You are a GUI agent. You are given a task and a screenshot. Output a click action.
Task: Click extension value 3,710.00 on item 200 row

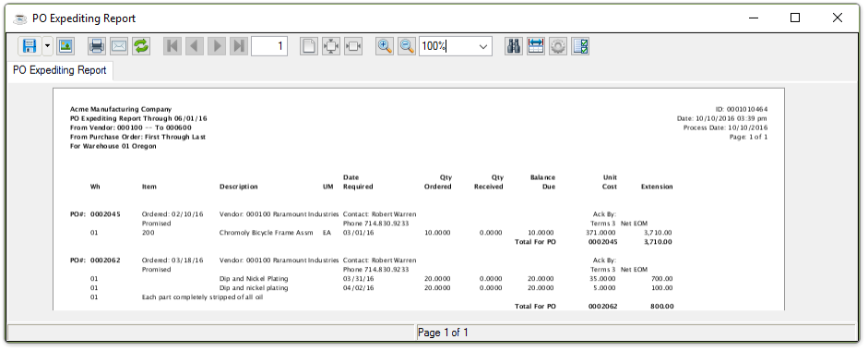point(659,233)
